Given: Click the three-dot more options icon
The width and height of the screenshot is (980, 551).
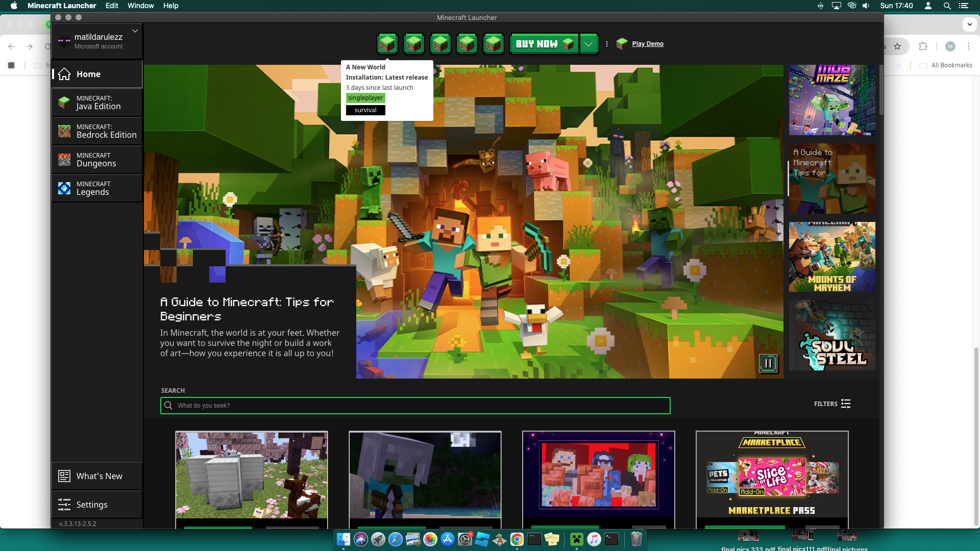Looking at the screenshot, I should 606,44.
